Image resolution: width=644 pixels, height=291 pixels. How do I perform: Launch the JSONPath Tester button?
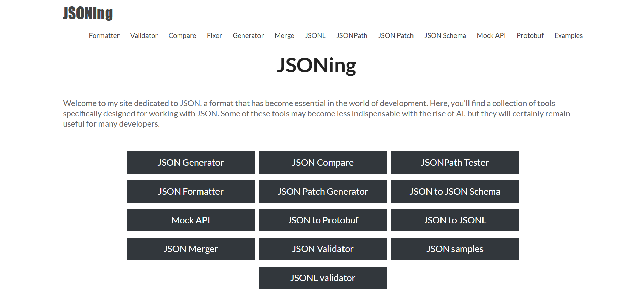455,163
